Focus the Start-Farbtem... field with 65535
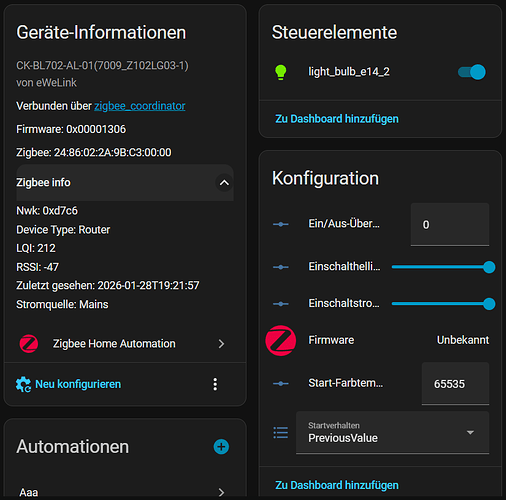506x500 pixels. click(x=455, y=384)
